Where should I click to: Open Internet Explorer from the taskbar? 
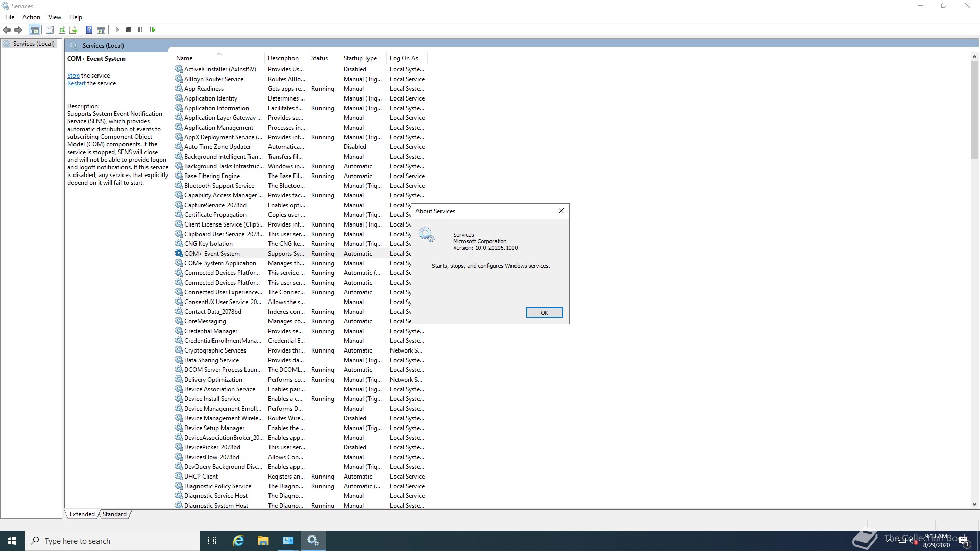point(238,541)
